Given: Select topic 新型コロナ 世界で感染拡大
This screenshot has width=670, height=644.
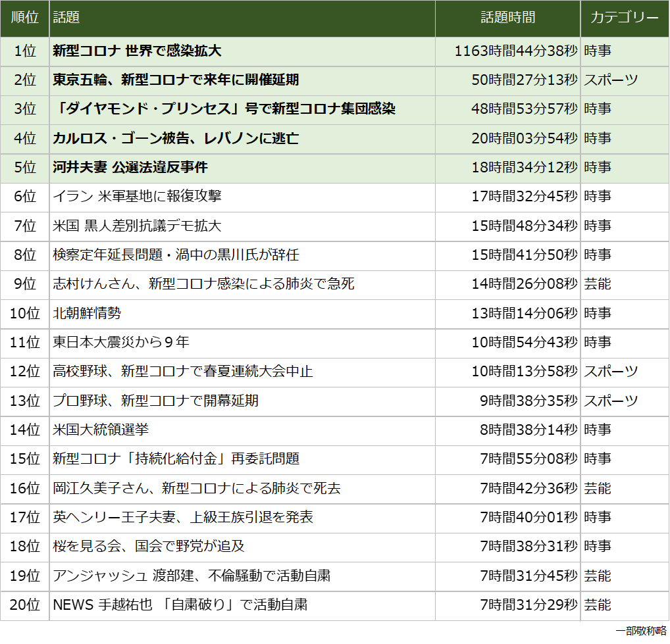Looking at the screenshot, I should 137,51.
